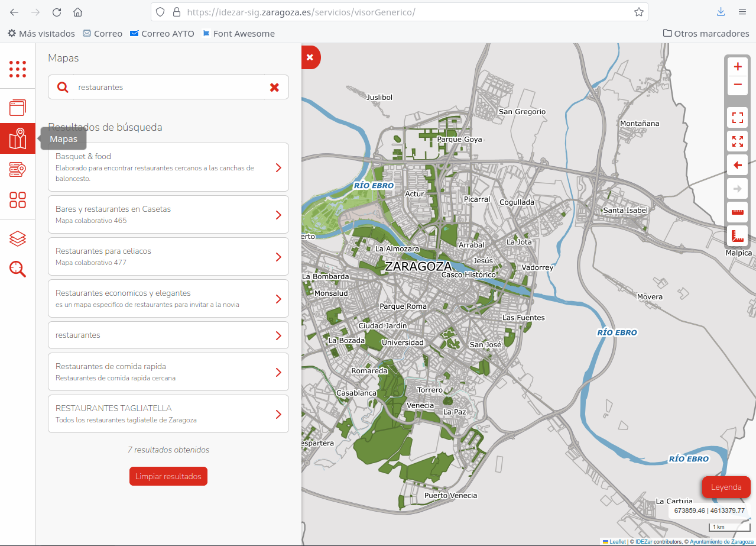The height and width of the screenshot is (546, 756).
Task: Open the crosshair locate search tool
Action: [x=18, y=269]
